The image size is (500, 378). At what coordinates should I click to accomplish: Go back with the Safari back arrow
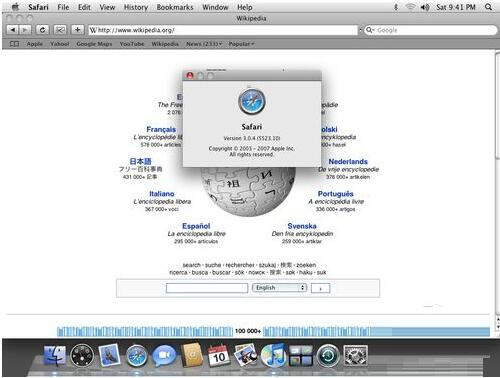(x=13, y=30)
